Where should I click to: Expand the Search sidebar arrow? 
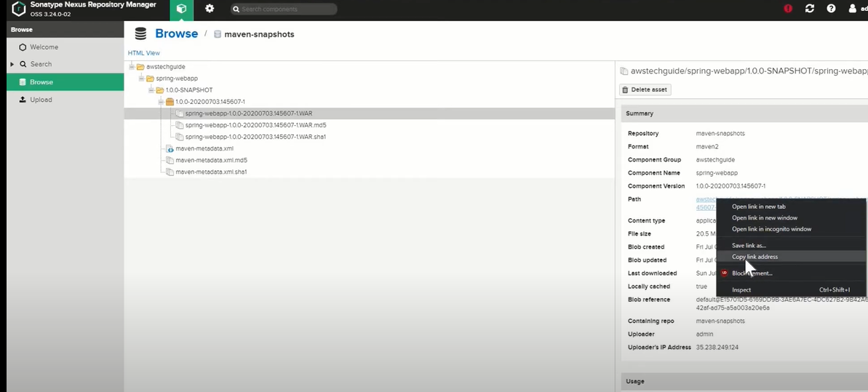[12, 64]
